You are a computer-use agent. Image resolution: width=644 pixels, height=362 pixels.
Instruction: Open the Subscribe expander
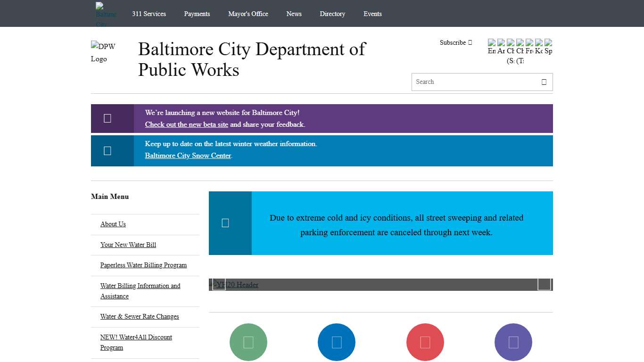tap(455, 42)
